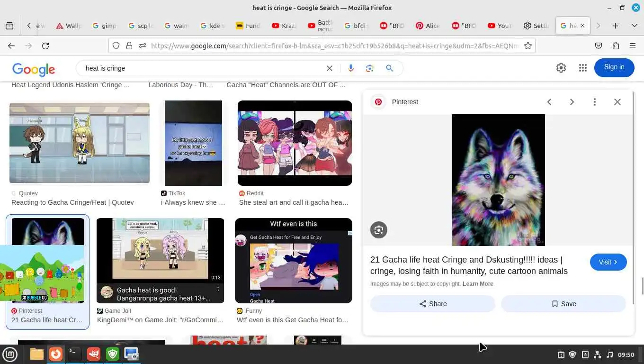Open the screenshot tool in taskbar
The width and height of the screenshot is (644, 364).
pos(131,354)
